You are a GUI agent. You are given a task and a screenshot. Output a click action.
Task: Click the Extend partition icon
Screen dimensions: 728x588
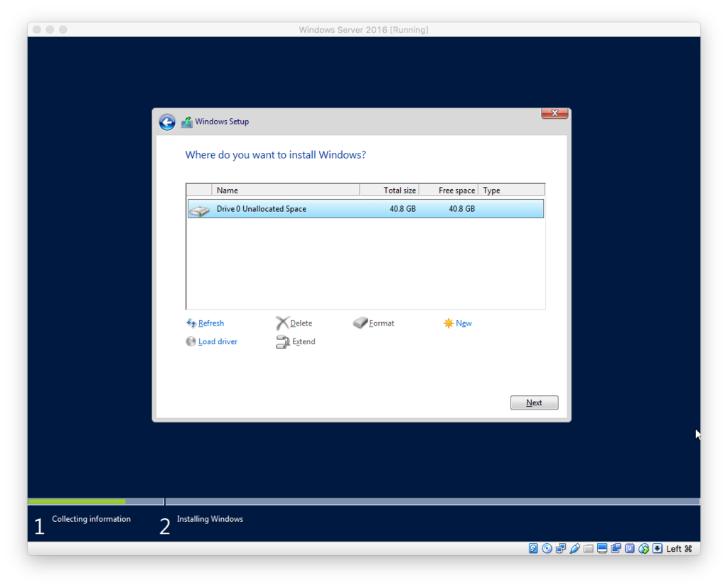pyautogui.click(x=283, y=342)
